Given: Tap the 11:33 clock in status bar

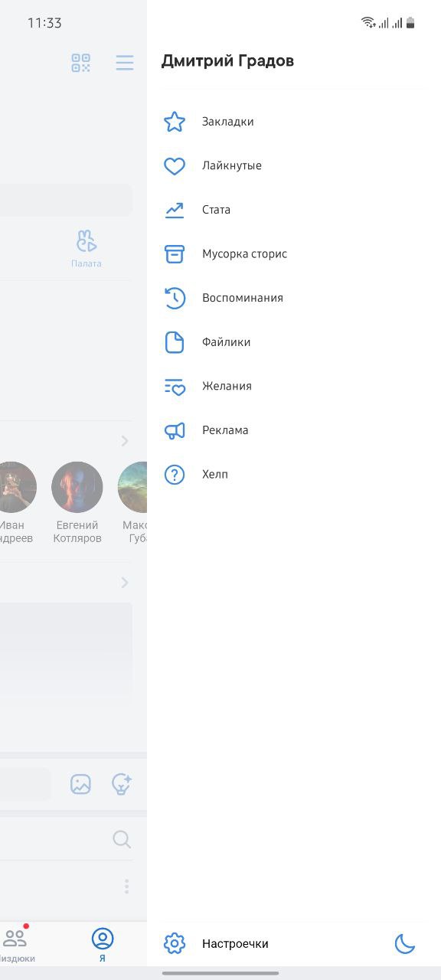Looking at the screenshot, I should pos(44,23).
